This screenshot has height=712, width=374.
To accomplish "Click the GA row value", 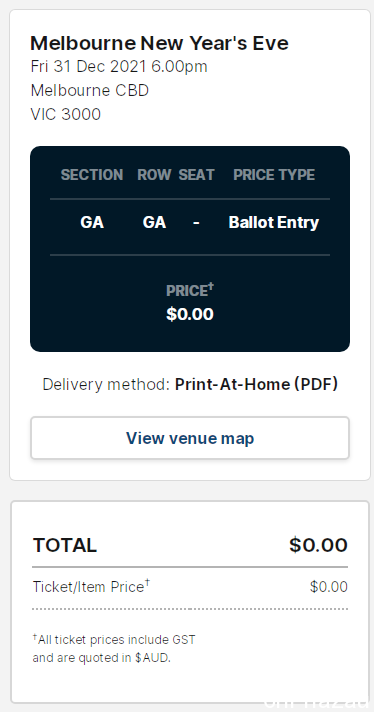I will [154, 222].
